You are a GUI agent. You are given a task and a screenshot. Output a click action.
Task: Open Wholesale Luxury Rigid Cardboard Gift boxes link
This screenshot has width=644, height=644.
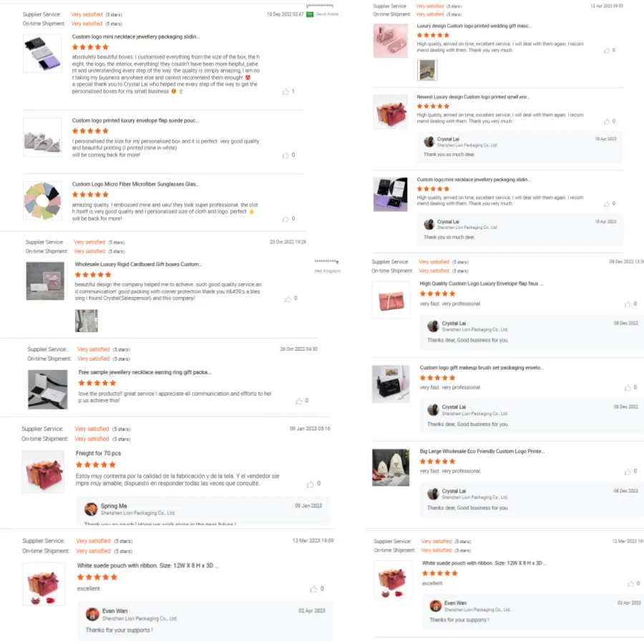[x=138, y=265]
